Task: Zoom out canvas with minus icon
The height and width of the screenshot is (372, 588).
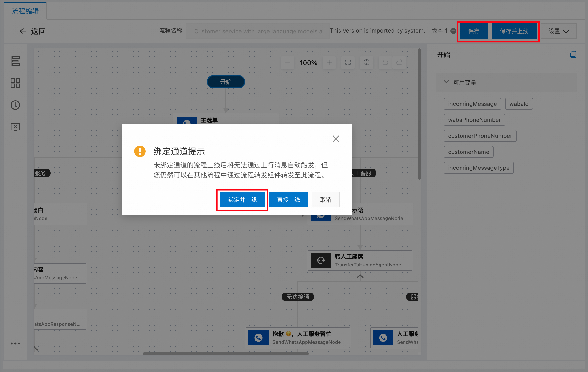Action: click(x=287, y=62)
